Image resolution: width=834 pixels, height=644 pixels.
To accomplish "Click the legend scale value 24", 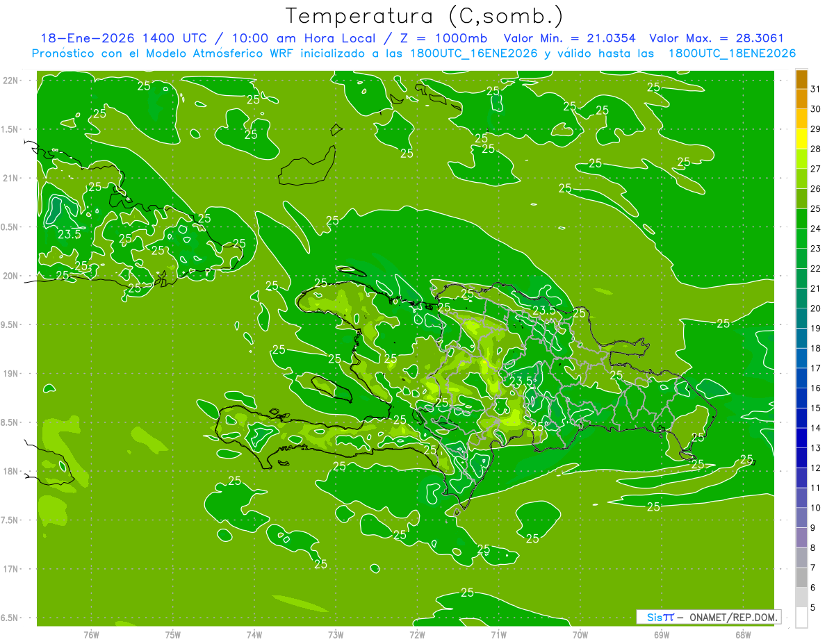I will coord(816,229).
